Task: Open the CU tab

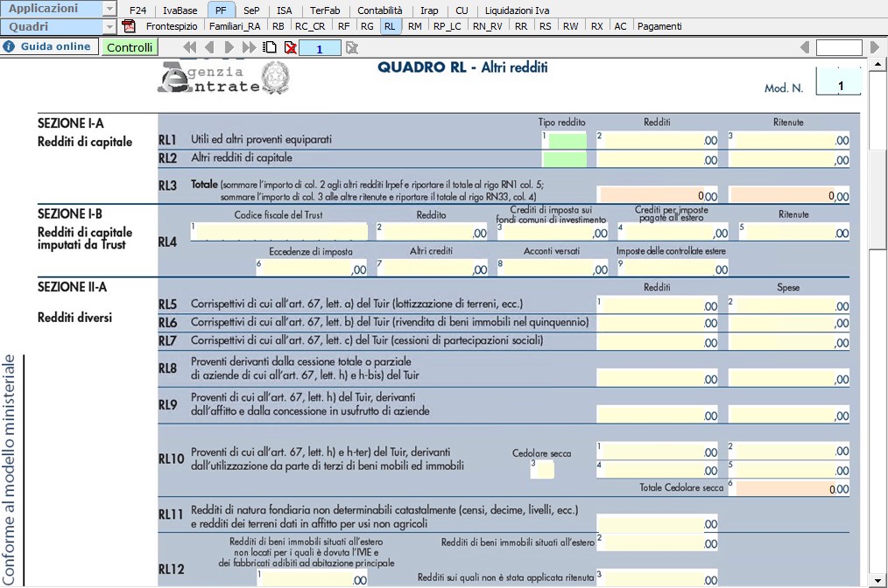Action: coord(462,10)
